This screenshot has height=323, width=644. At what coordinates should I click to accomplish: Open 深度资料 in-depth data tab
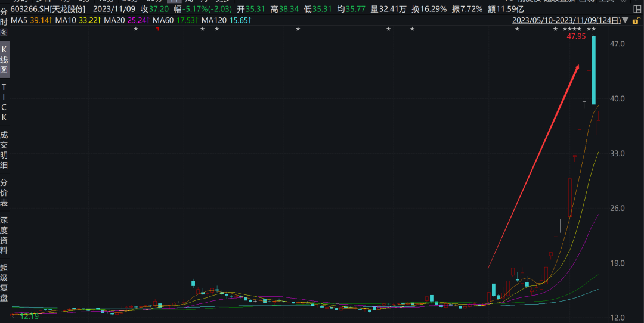coord(4,235)
